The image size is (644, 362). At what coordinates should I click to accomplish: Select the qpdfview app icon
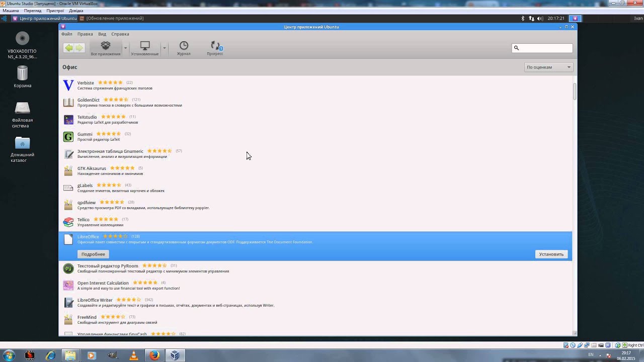68,205
